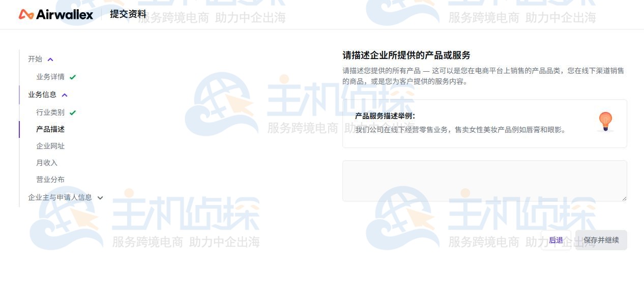The height and width of the screenshot is (291, 644).
Task: Focus the product description text area
Action: (x=484, y=181)
